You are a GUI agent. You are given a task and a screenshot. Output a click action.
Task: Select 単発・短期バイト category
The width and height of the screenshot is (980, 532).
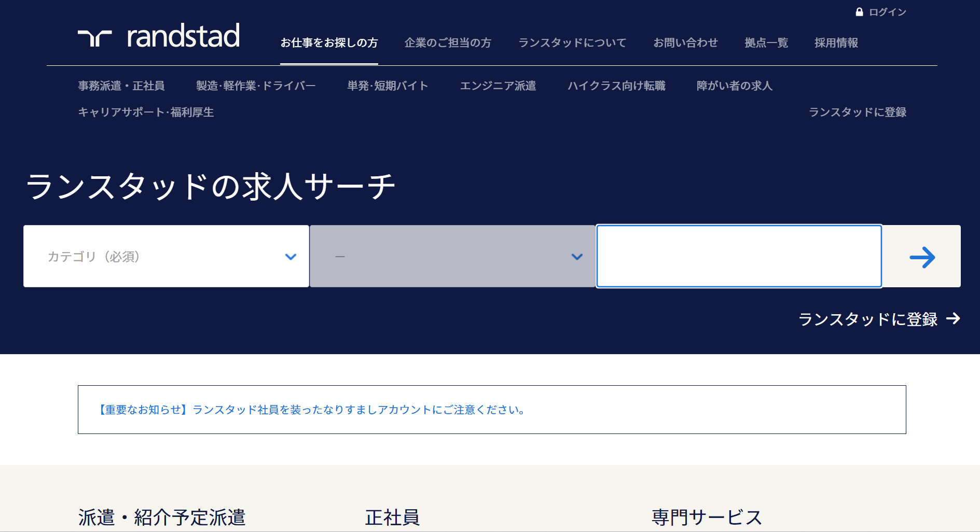[x=388, y=86]
